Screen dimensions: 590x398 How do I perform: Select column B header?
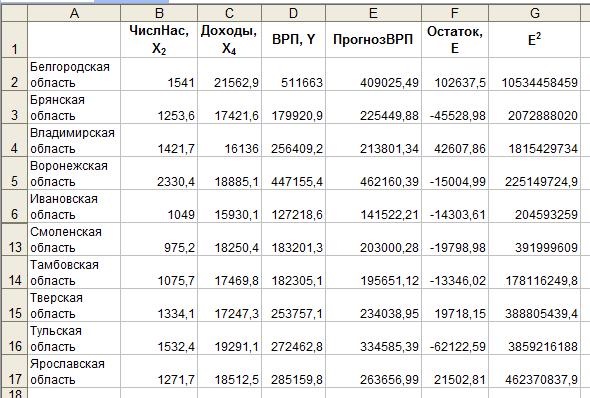tap(159, 13)
